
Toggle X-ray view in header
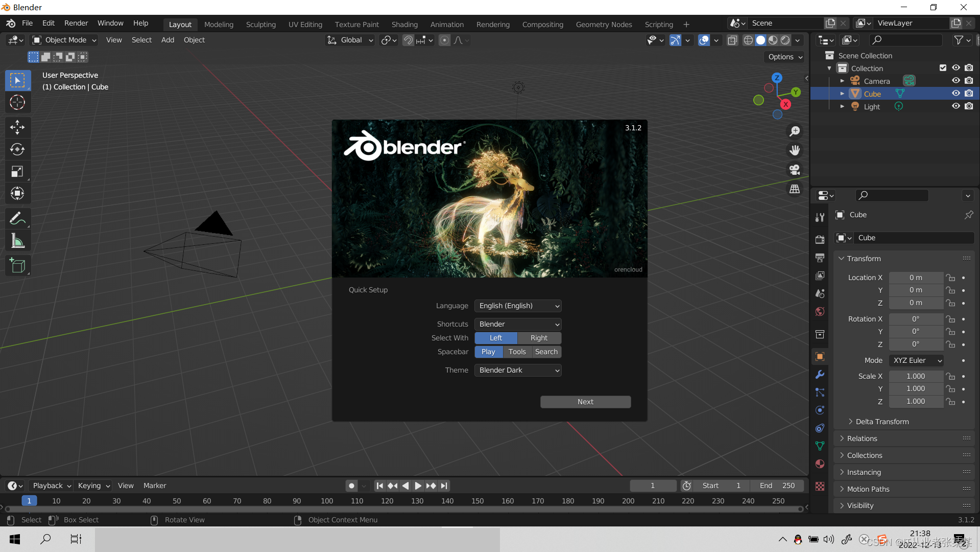pos(732,40)
